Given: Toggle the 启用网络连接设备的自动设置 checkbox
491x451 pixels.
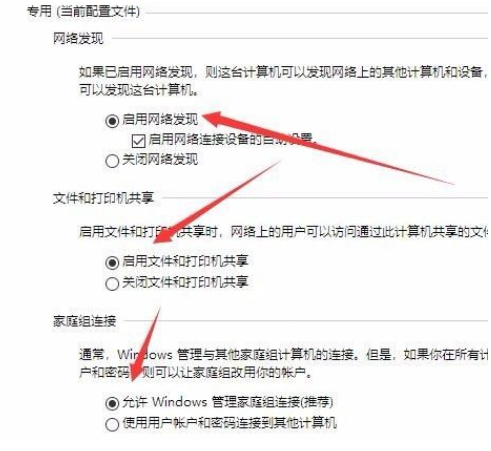Looking at the screenshot, I should (x=138, y=140).
